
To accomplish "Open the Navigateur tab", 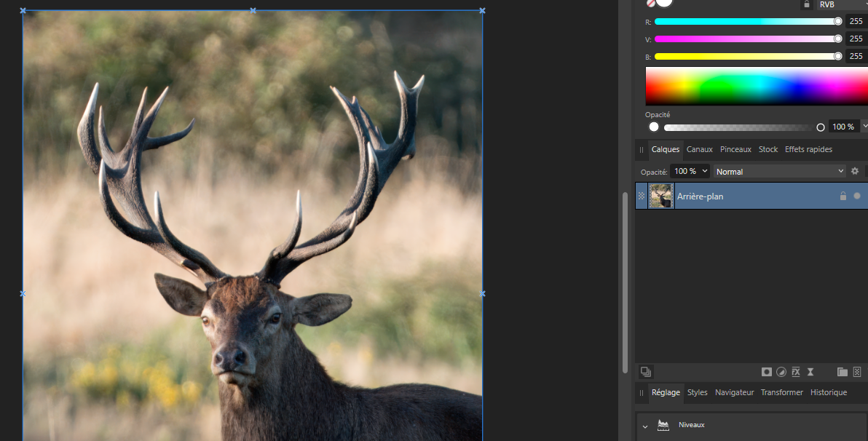I will click(x=735, y=392).
